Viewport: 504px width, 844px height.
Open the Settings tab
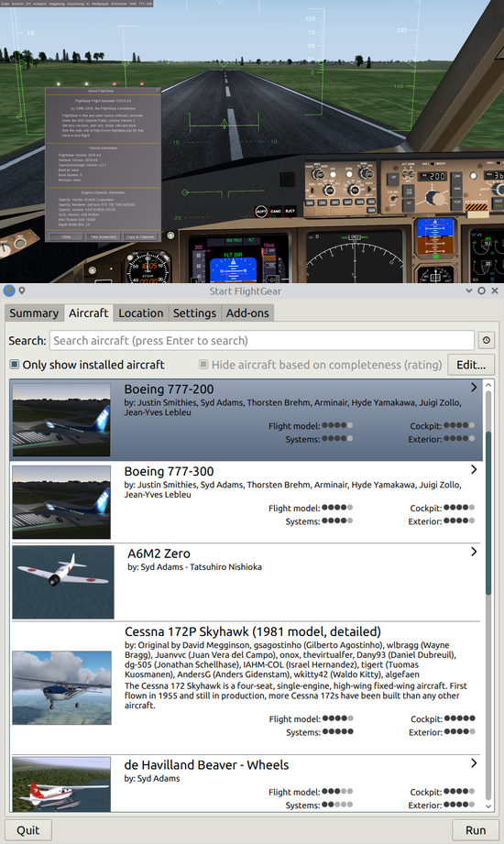tap(194, 312)
